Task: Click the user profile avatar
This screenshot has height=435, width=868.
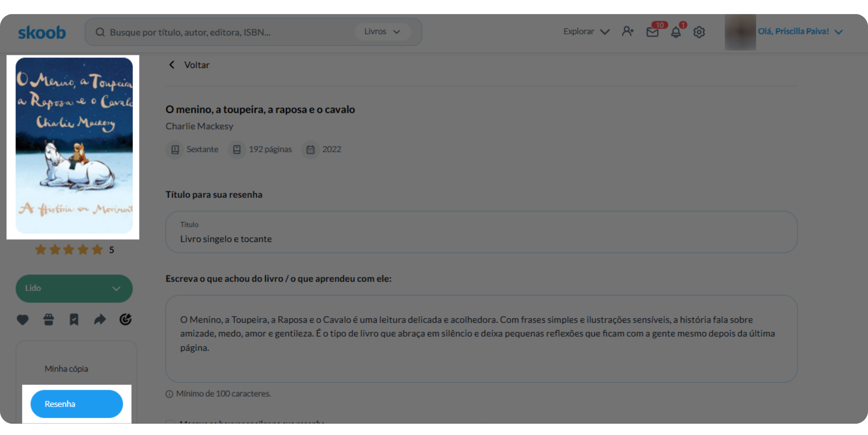Action: click(740, 32)
